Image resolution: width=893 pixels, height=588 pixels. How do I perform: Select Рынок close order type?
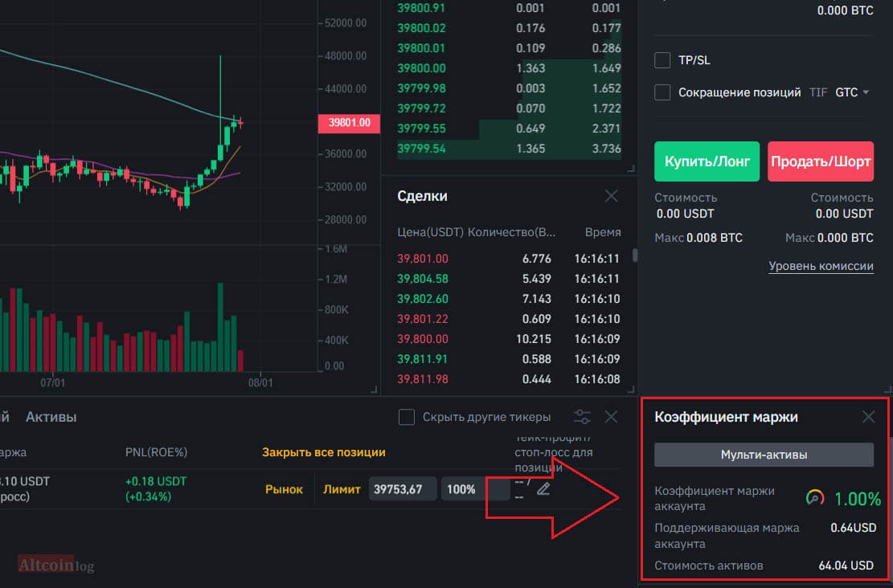(284, 489)
